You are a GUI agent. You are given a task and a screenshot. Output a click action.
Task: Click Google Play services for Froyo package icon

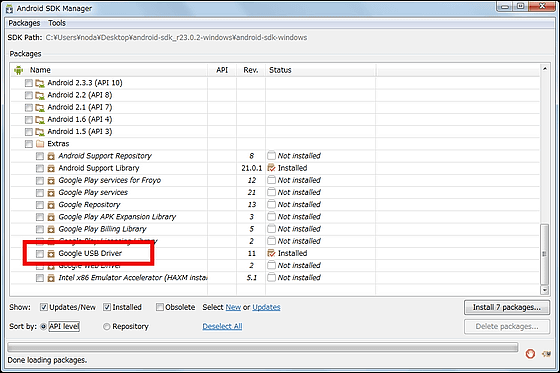[x=51, y=180]
